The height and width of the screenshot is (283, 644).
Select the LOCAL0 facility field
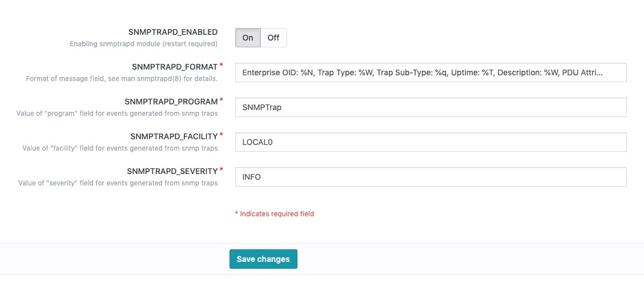(431, 142)
